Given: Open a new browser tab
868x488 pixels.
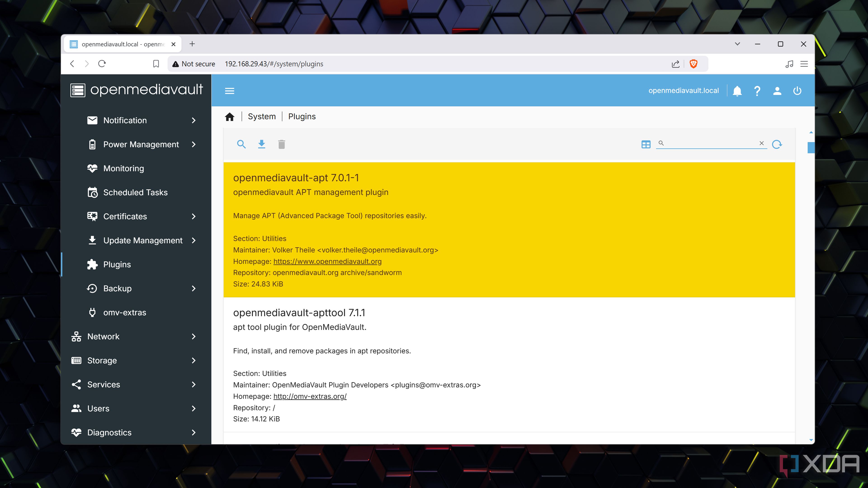Looking at the screenshot, I should coord(192,44).
